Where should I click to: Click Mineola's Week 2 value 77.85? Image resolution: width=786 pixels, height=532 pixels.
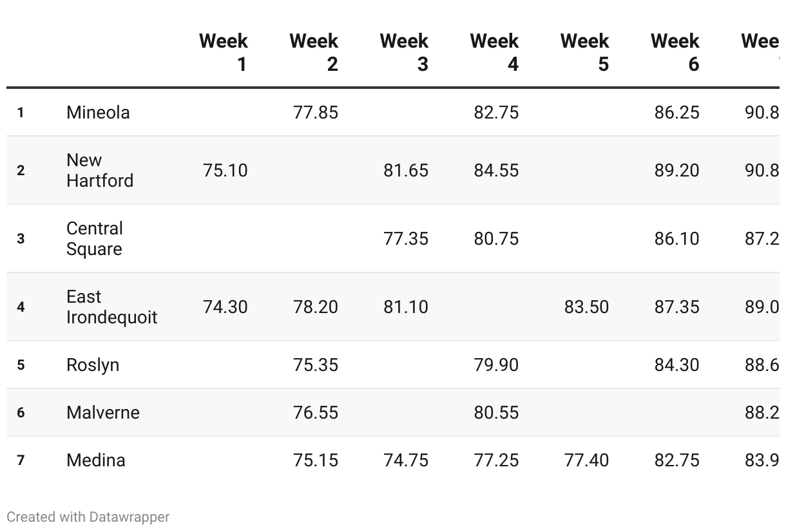(316, 113)
